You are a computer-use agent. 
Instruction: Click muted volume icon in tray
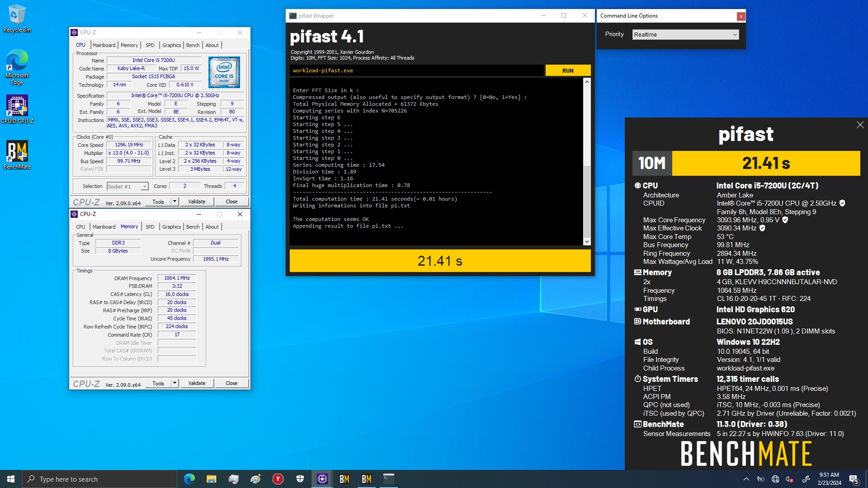tap(789, 479)
